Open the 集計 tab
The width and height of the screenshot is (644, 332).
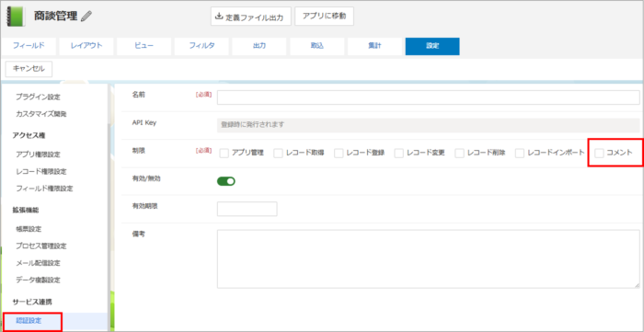[x=374, y=46]
